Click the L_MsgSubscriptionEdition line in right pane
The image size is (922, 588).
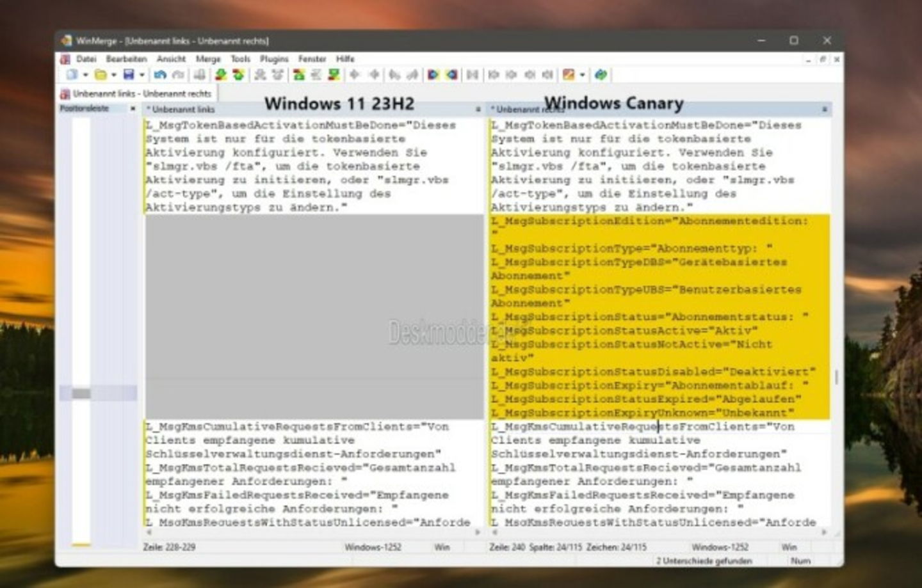coord(649,221)
